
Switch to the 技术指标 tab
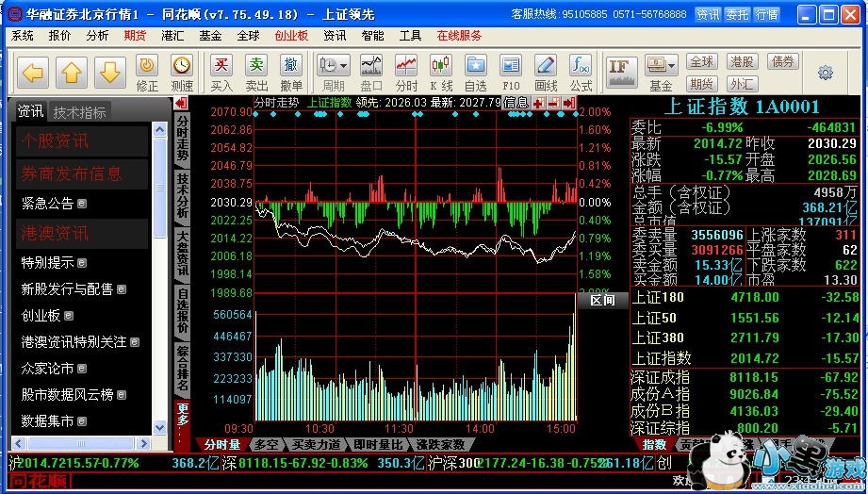tap(80, 112)
